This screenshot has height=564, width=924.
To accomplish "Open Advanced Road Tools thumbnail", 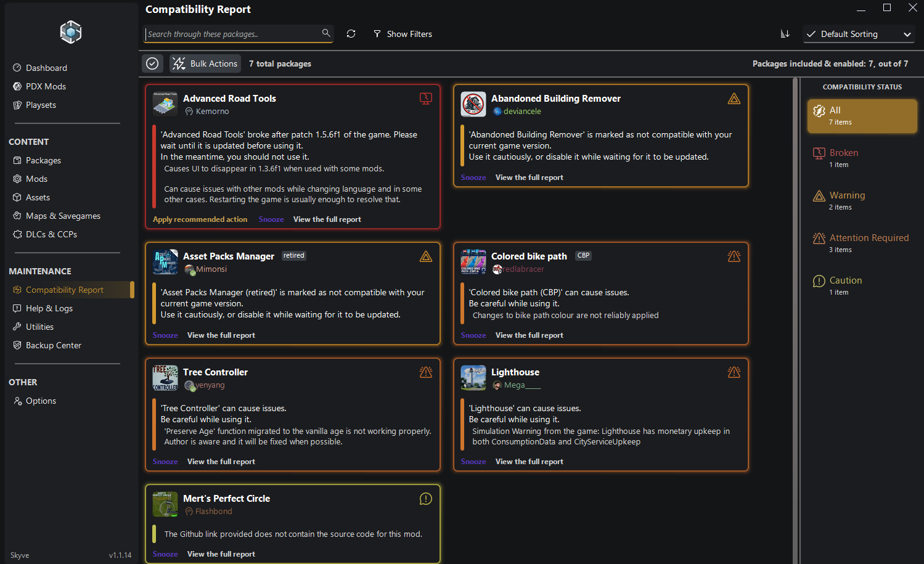I will coord(165,104).
